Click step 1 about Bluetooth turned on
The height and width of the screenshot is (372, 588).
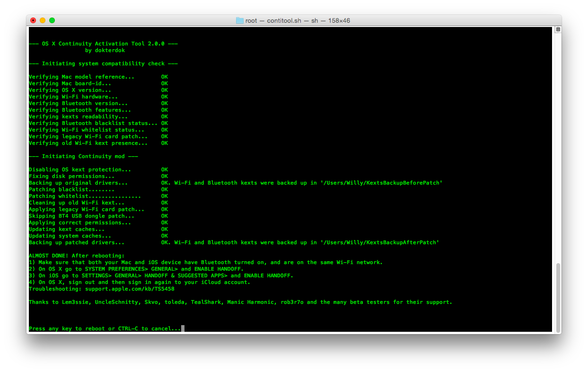pos(206,262)
